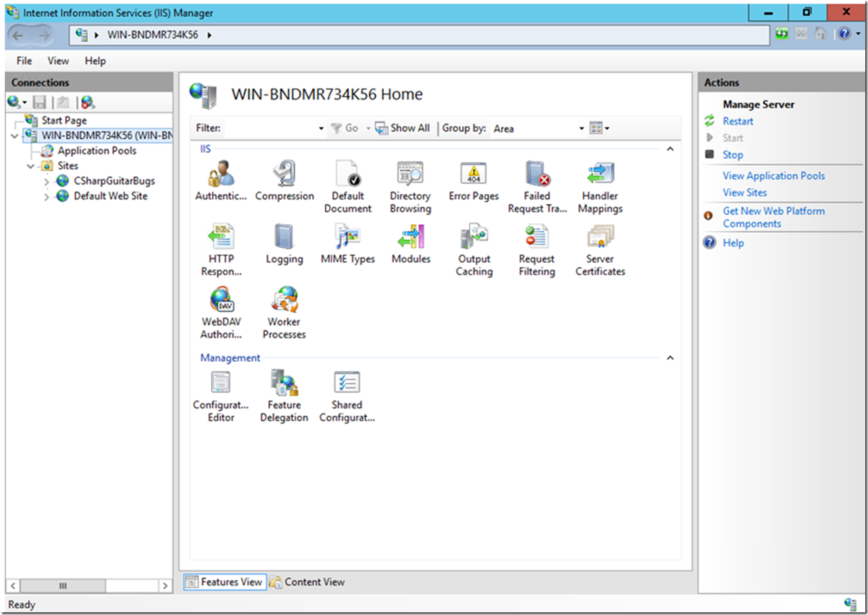868x615 pixels.
Task: Click the Save icon in Connections toolbar
Action: point(39,103)
